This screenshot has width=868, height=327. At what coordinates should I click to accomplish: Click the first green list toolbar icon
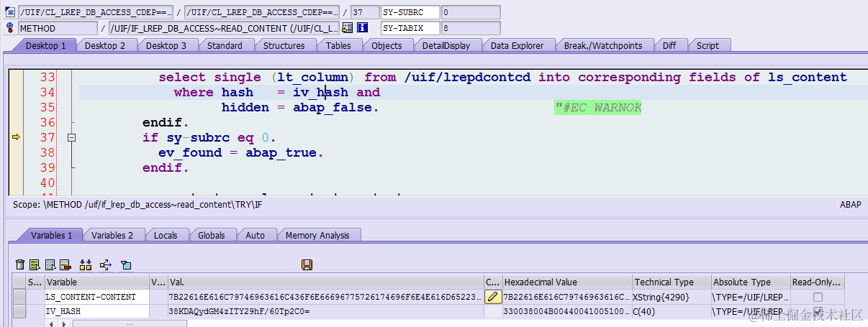[x=35, y=265]
